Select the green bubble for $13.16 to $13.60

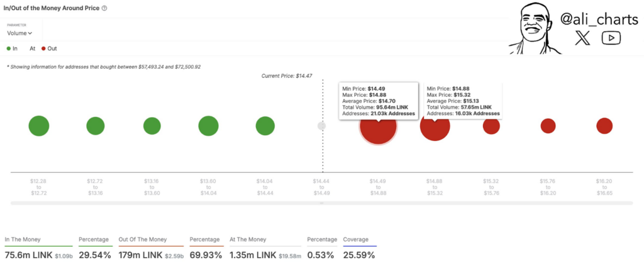152,126
